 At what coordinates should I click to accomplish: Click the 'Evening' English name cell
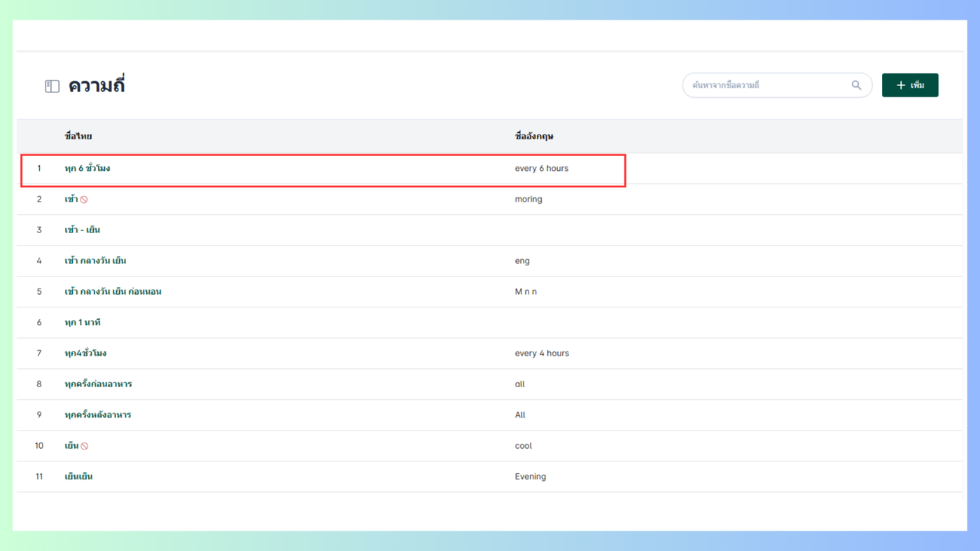531,476
